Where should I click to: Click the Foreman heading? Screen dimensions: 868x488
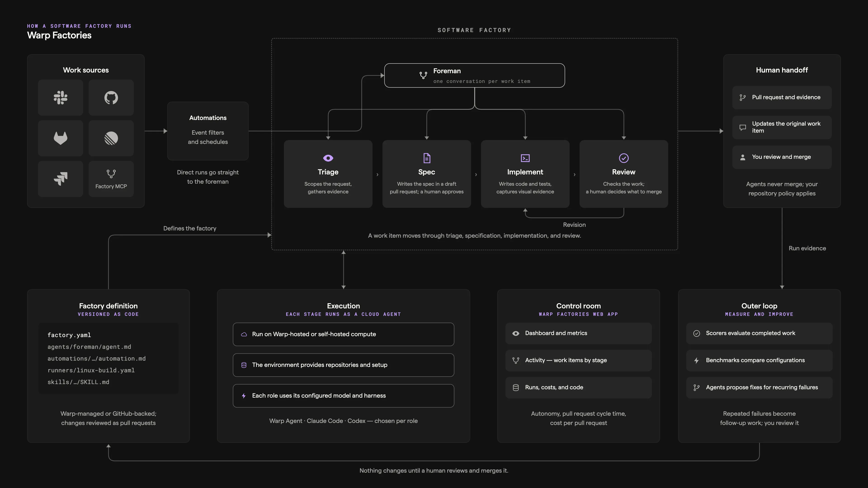447,71
